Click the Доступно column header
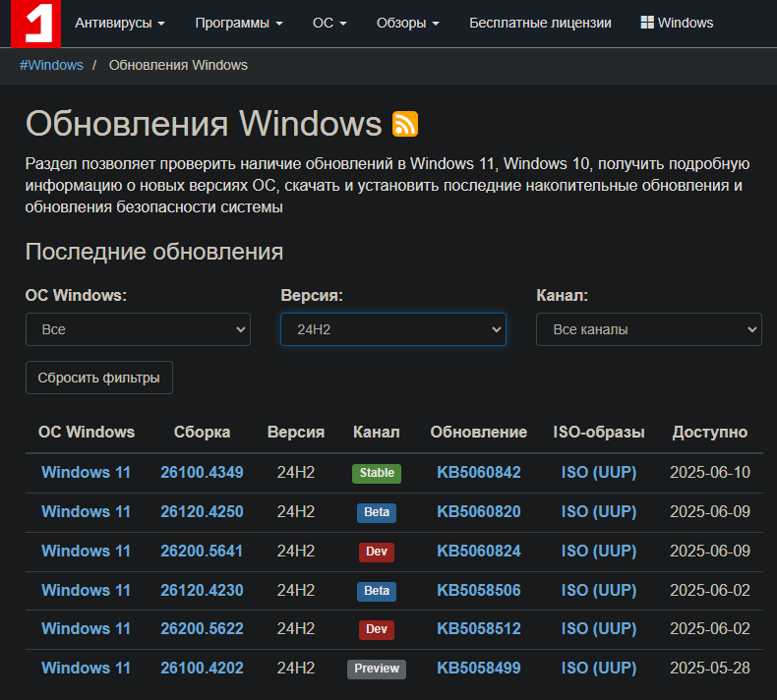The height and width of the screenshot is (700, 777). click(710, 432)
